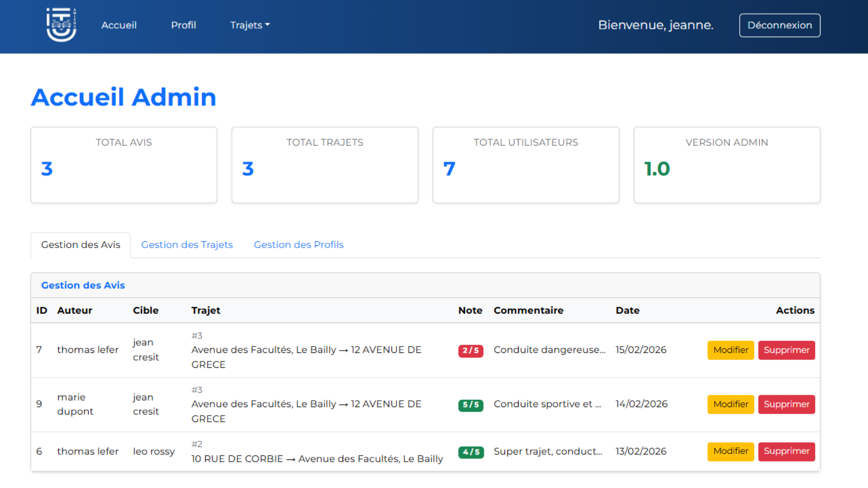Click the 'Date' column header
This screenshot has height=488, width=868.
pos(627,310)
